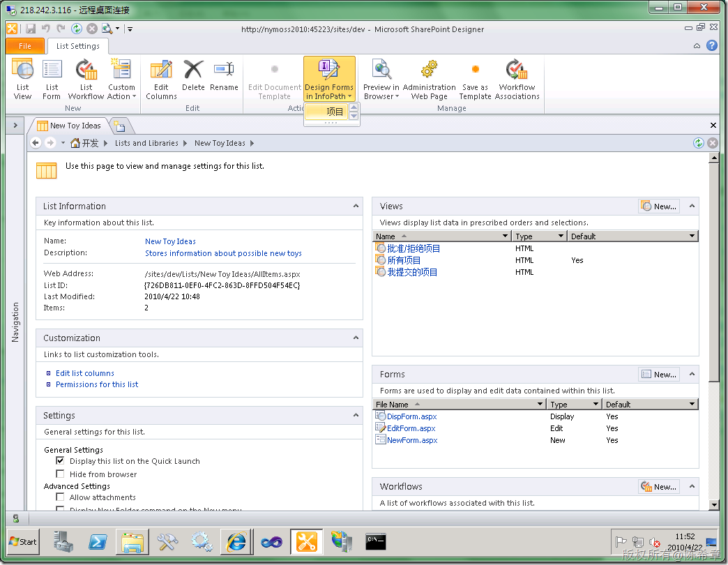The width and height of the screenshot is (728, 565).
Task: Open command prompt from taskbar
Action: click(376, 542)
